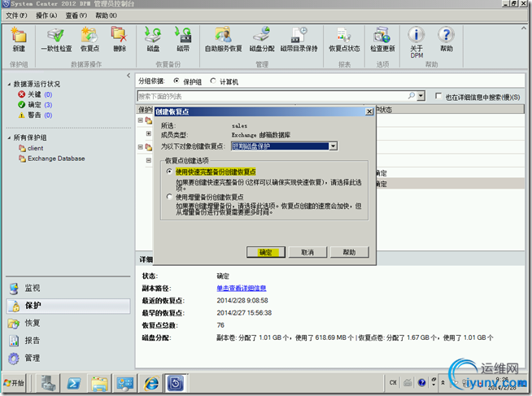This screenshot has height=396, width=532.
Task: Click the dialog's 帮助 button
Action: point(349,252)
